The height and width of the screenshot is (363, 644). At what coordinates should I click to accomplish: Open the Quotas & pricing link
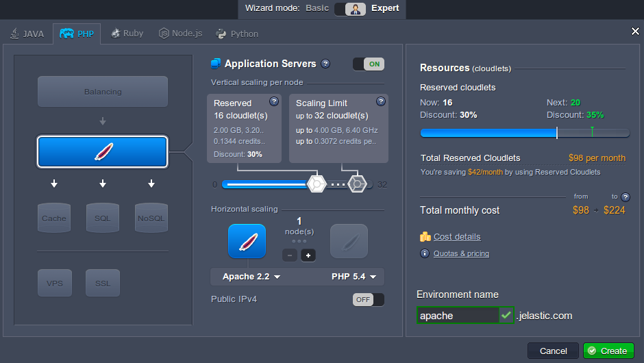tap(461, 254)
